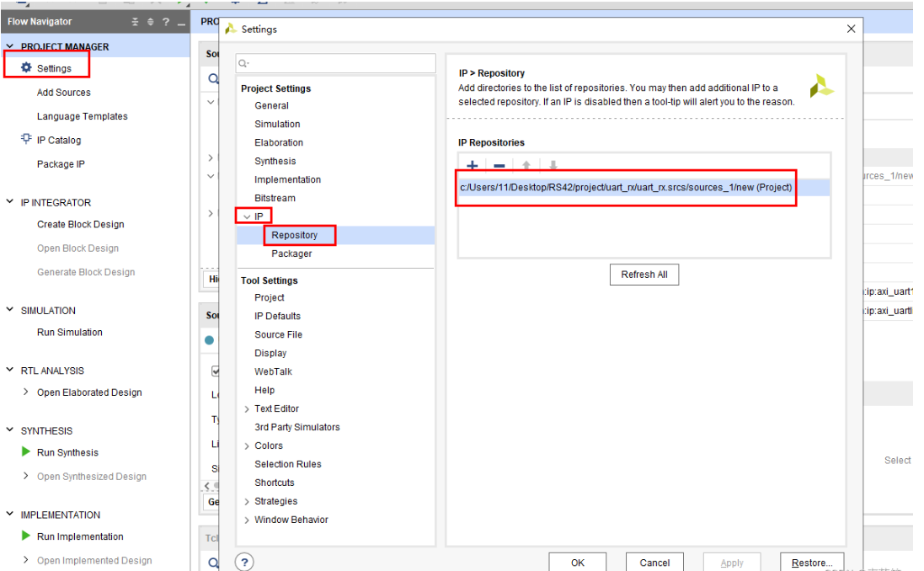Image resolution: width=924 pixels, height=571 pixels.
Task: Expand Open Synthesized Design
Action: point(26,476)
